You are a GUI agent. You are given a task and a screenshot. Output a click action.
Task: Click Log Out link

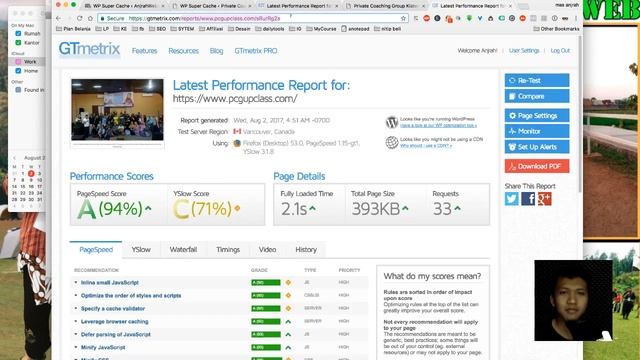[x=560, y=51]
